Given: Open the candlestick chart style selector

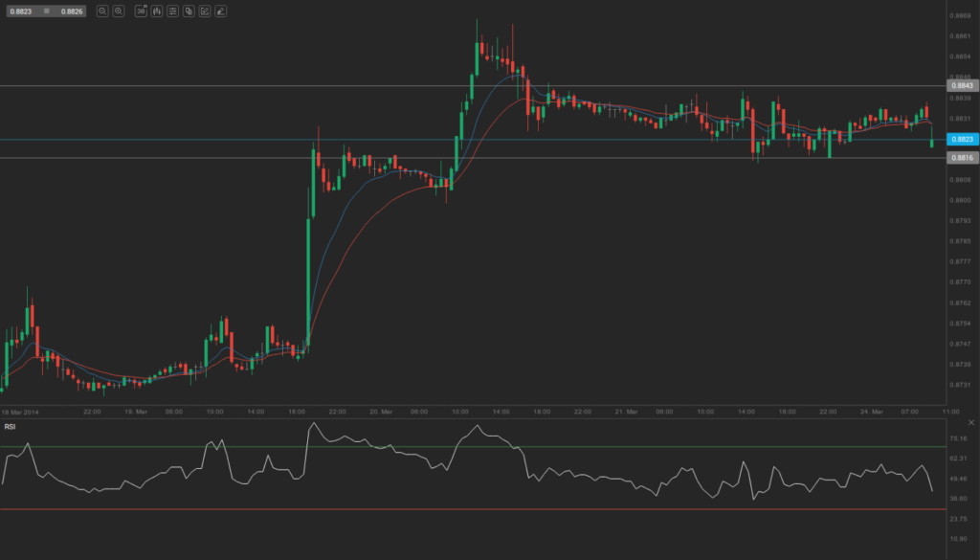Looking at the screenshot, I should pos(156,11).
